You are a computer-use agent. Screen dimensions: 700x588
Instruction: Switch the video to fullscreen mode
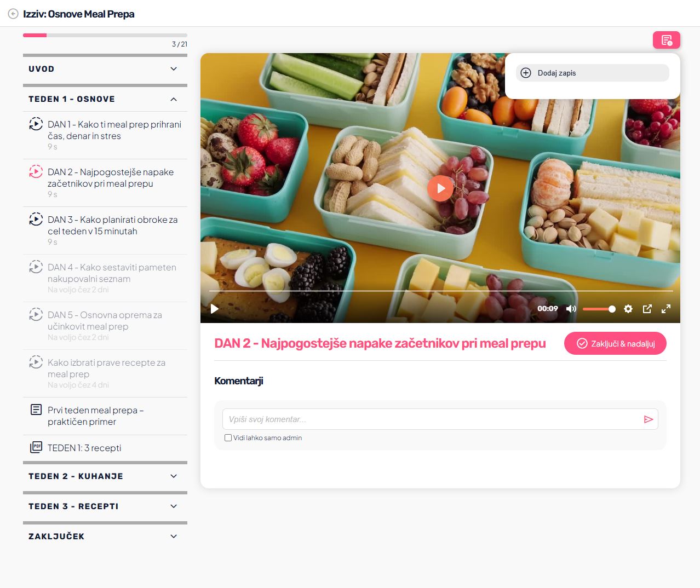666,309
